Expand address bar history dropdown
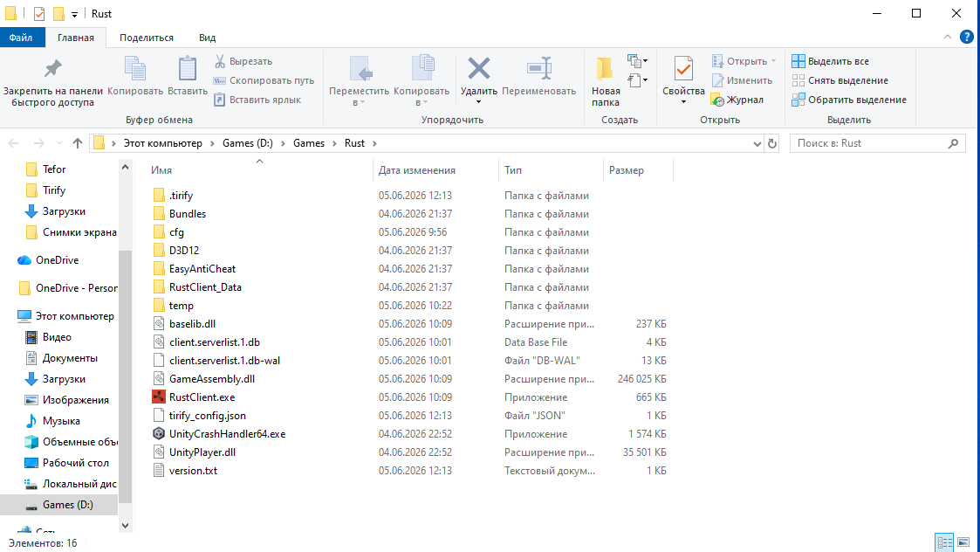This screenshot has height=552, width=980. click(x=757, y=143)
